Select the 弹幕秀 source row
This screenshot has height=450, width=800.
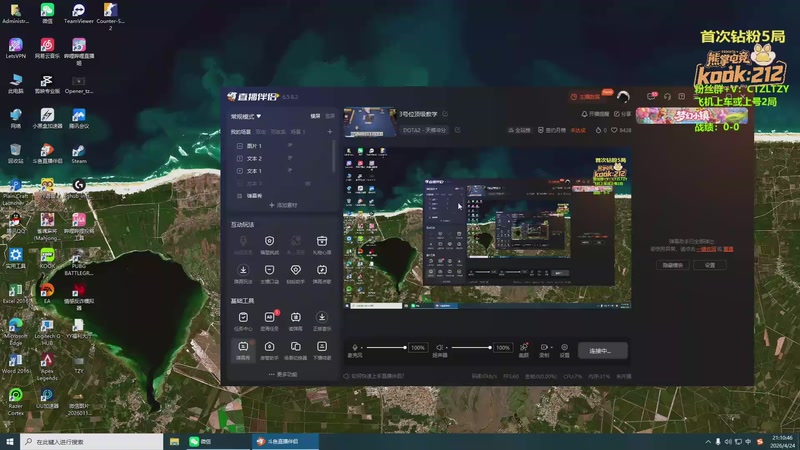281,195
